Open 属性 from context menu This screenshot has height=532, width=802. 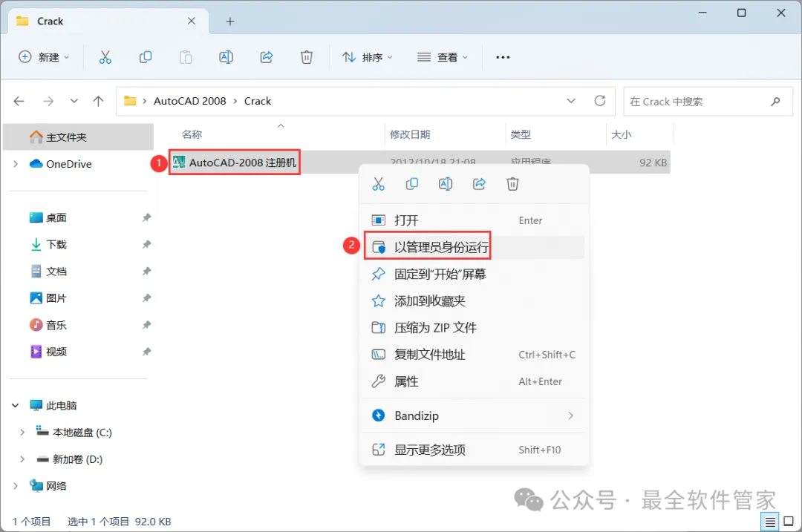coord(474,381)
